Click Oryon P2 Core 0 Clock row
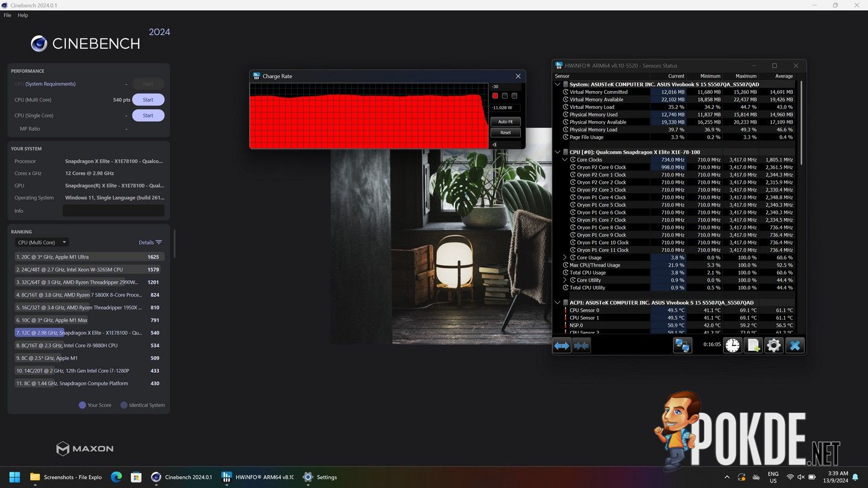The width and height of the screenshot is (868, 488). (x=674, y=167)
